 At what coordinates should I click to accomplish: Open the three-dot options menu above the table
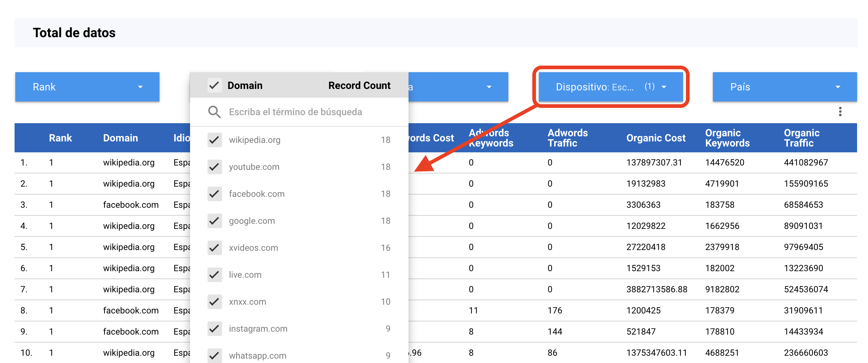coord(840,111)
